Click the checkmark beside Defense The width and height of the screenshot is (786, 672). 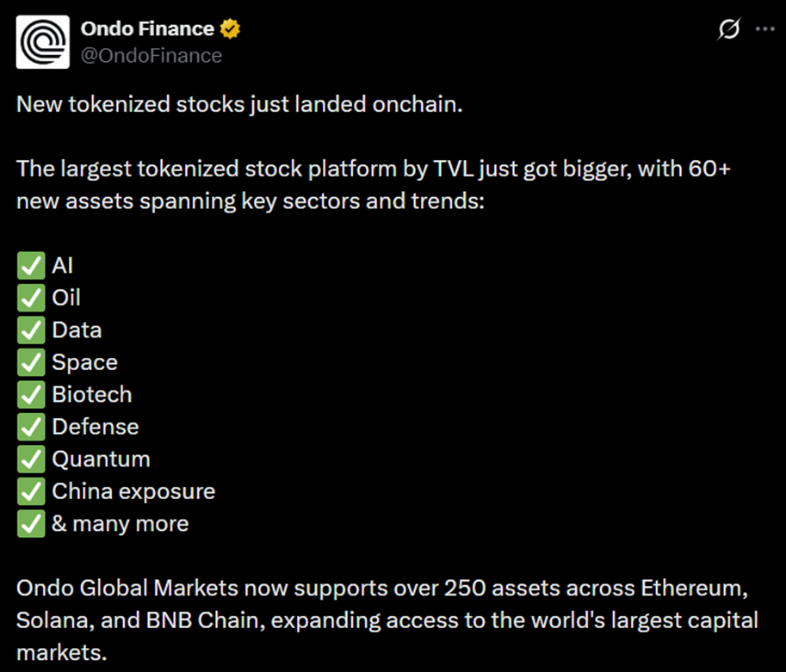[31, 427]
